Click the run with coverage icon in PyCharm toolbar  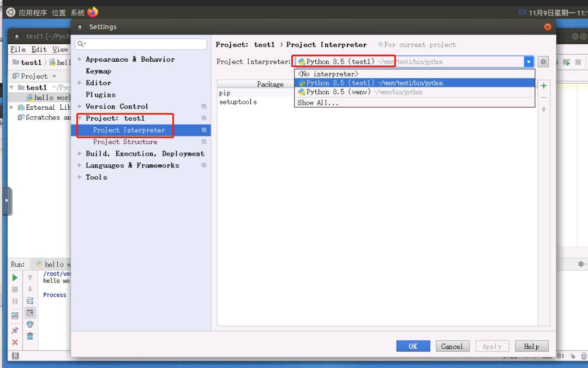click(566, 62)
